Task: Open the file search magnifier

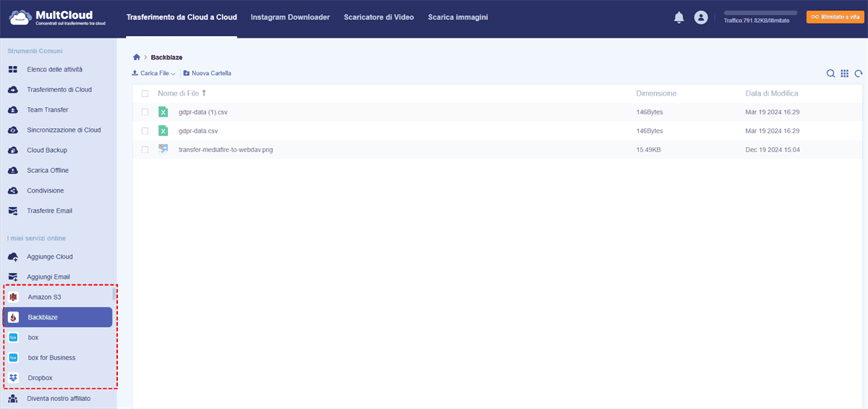Action: (831, 73)
